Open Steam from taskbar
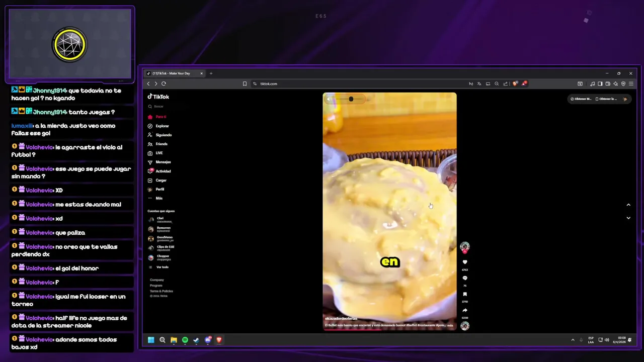This screenshot has width=644, height=362. [x=196, y=340]
